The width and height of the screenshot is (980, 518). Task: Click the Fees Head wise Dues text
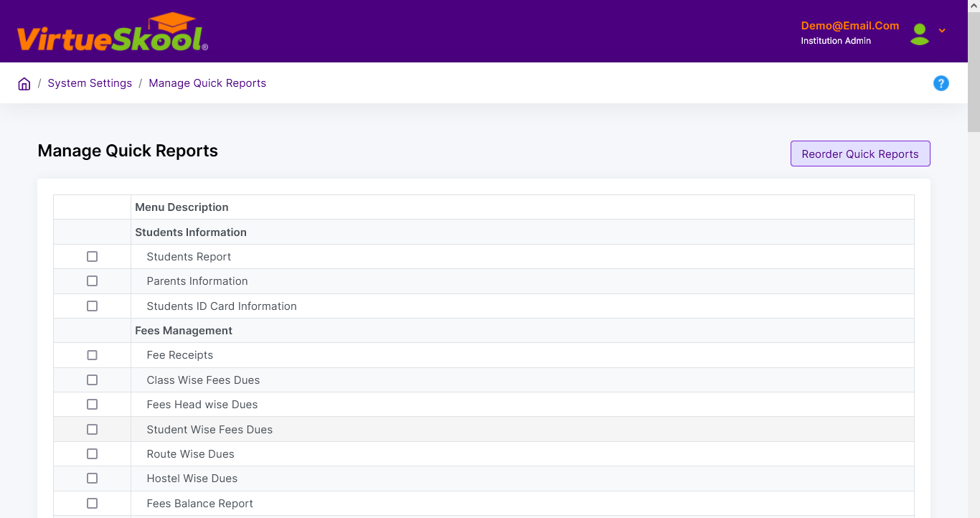[x=202, y=405]
